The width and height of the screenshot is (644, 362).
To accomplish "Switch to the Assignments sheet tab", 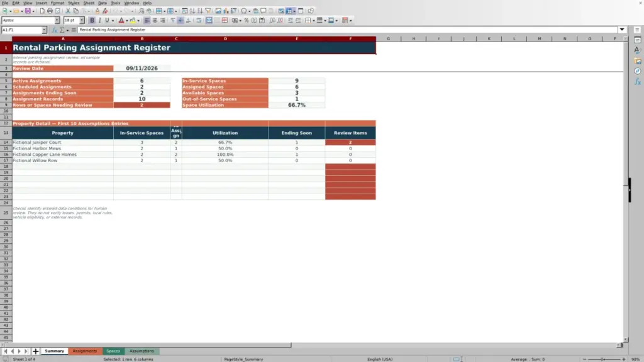I will click(x=85, y=351).
